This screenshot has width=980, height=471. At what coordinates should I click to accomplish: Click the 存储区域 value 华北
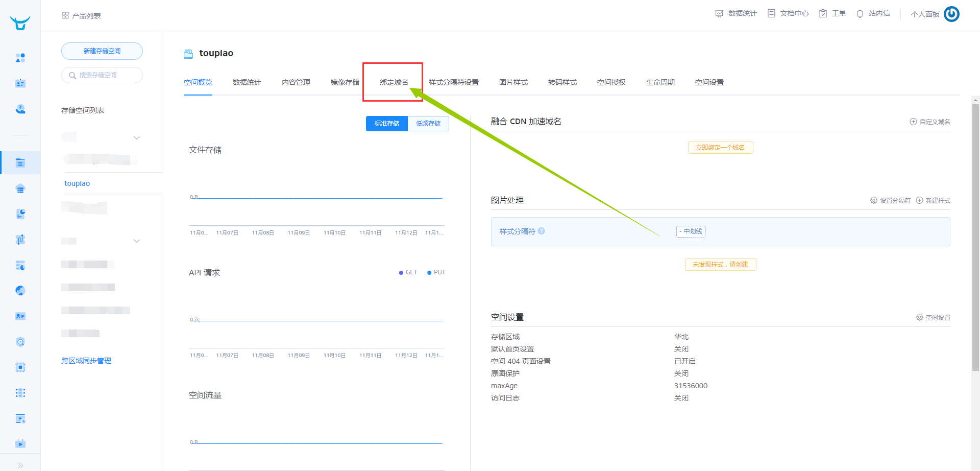(681, 337)
